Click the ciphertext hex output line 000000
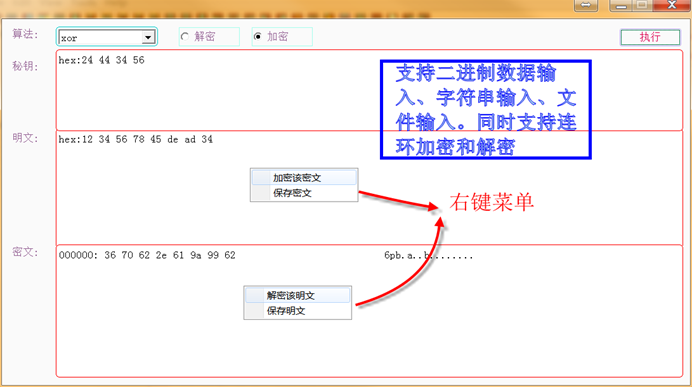Image resolution: width=692 pixels, height=387 pixels. tap(147, 255)
